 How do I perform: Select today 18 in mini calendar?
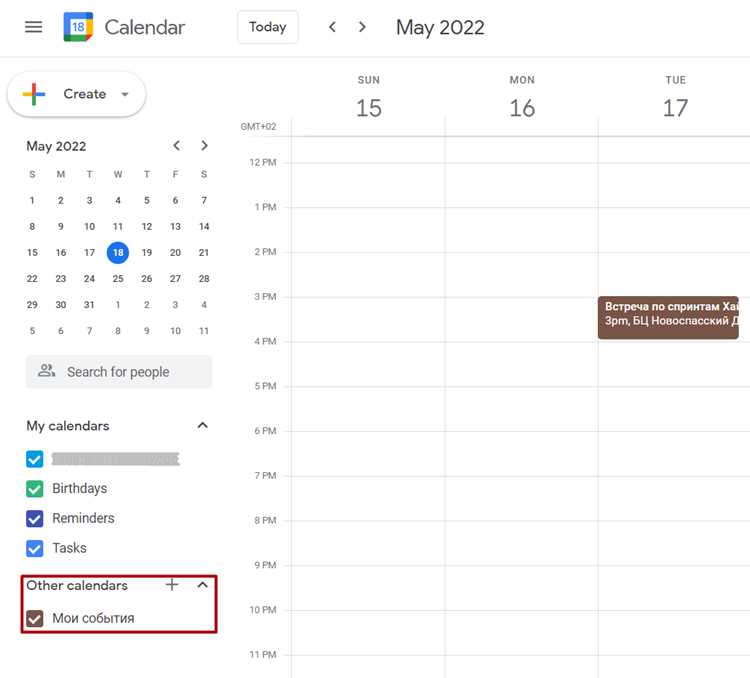[x=118, y=253]
